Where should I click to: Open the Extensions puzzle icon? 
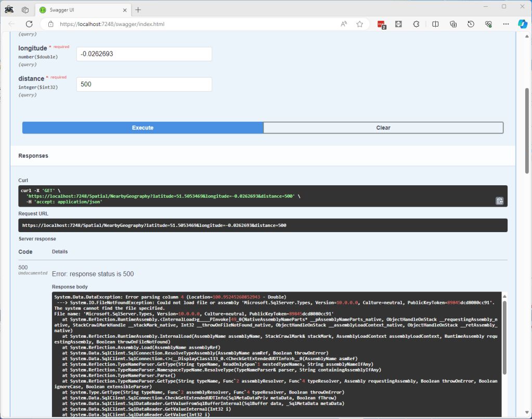[x=416, y=24]
